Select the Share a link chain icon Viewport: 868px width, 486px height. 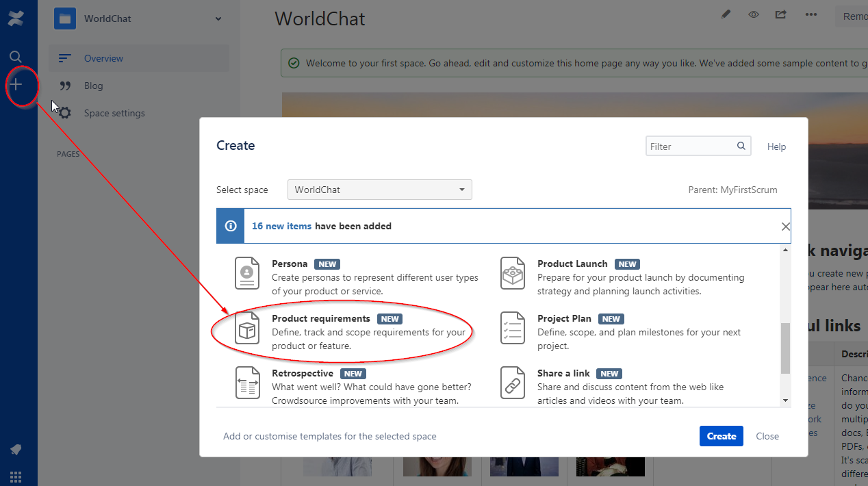click(x=513, y=383)
